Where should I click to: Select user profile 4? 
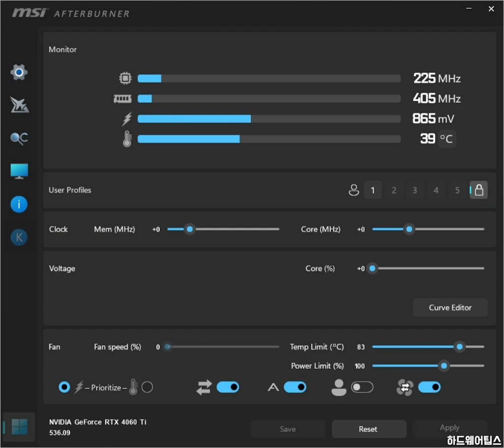436,190
